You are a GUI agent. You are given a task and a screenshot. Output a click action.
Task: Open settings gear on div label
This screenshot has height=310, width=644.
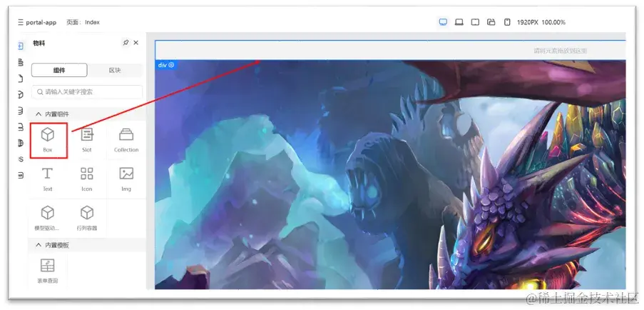171,65
